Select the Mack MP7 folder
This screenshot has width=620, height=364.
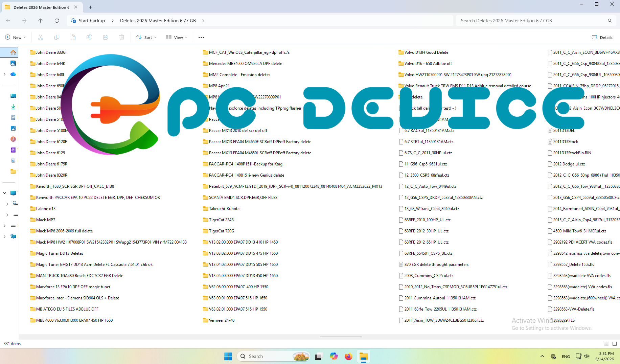43,220
